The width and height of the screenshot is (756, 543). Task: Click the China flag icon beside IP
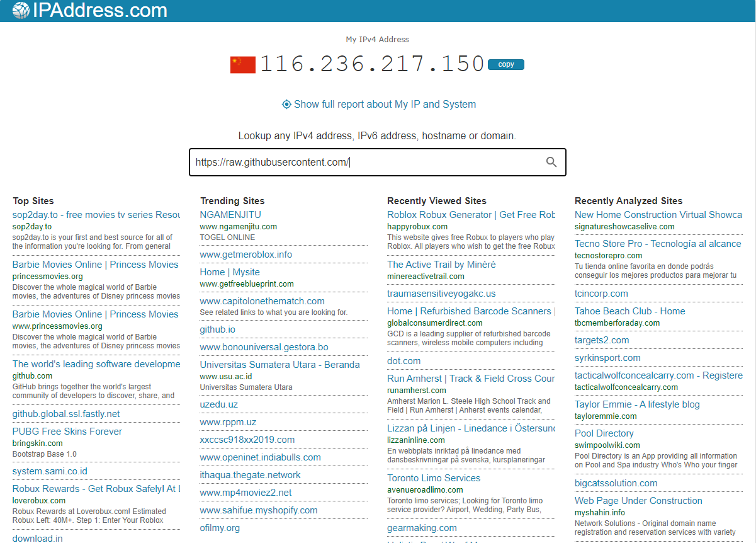point(243,65)
